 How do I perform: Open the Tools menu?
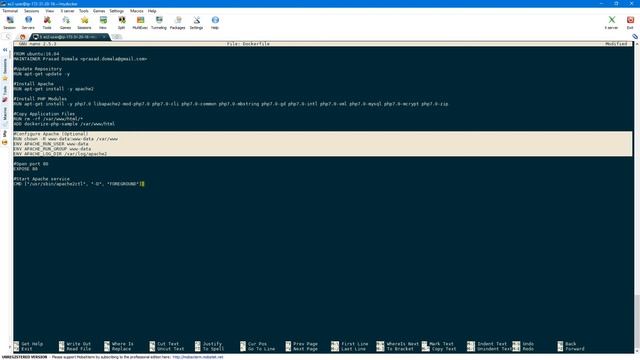[84, 11]
